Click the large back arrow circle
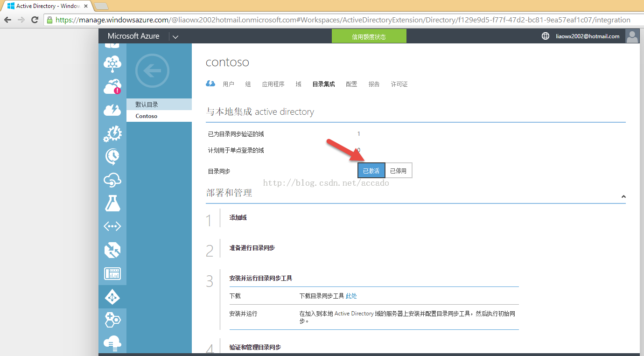644x356 pixels. [152, 71]
